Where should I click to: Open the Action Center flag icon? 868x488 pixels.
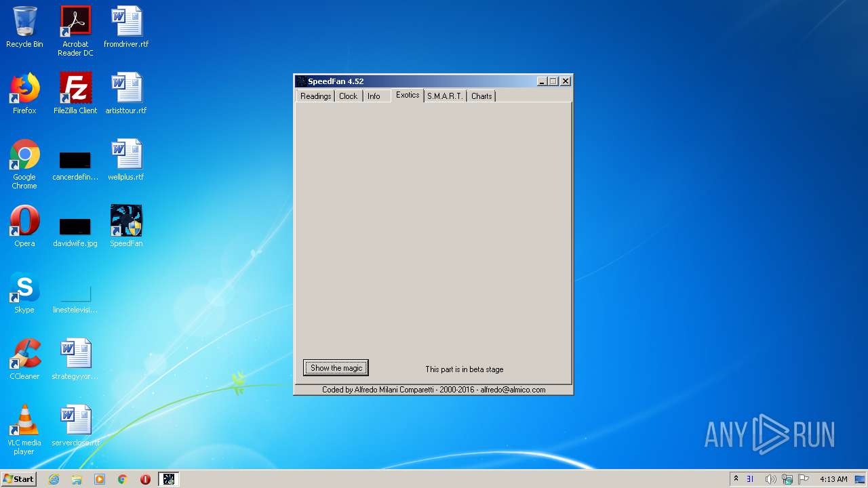click(x=804, y=479)
